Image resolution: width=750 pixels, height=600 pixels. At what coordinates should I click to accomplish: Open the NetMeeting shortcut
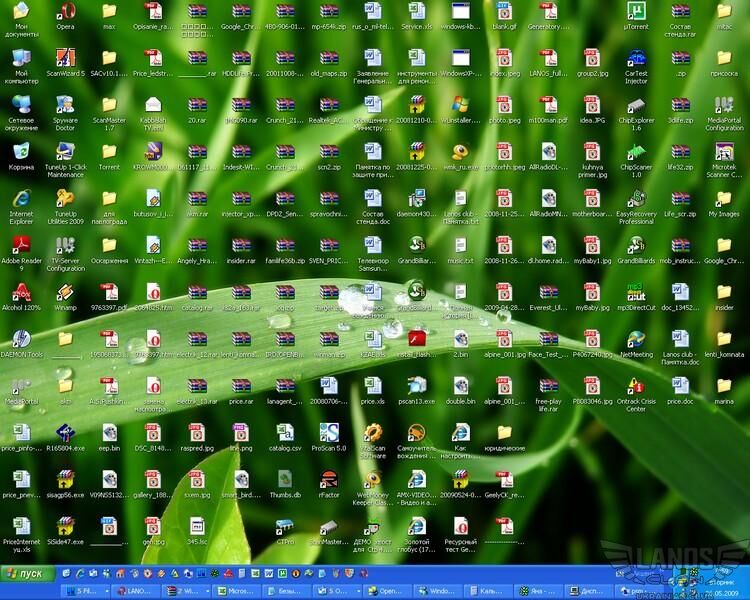[636, 338]
